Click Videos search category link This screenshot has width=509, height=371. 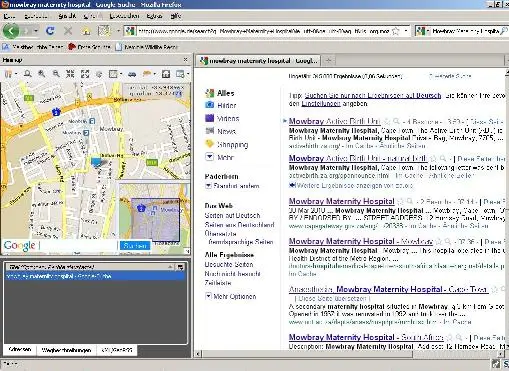(228, 118)
